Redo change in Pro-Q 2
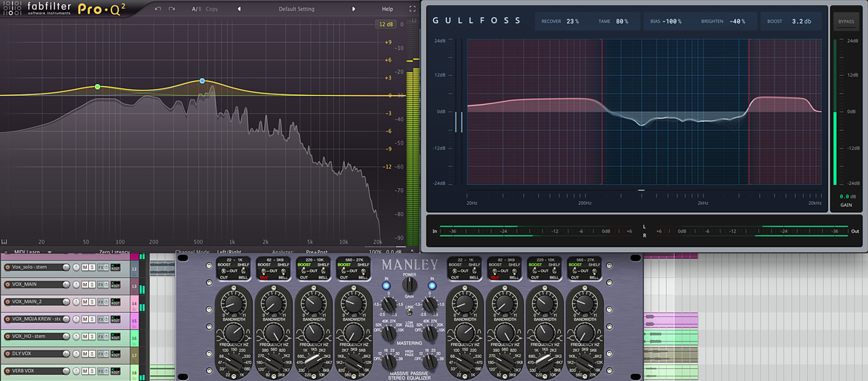The width and height of the screenshot is (868, 381). point(172,9)
